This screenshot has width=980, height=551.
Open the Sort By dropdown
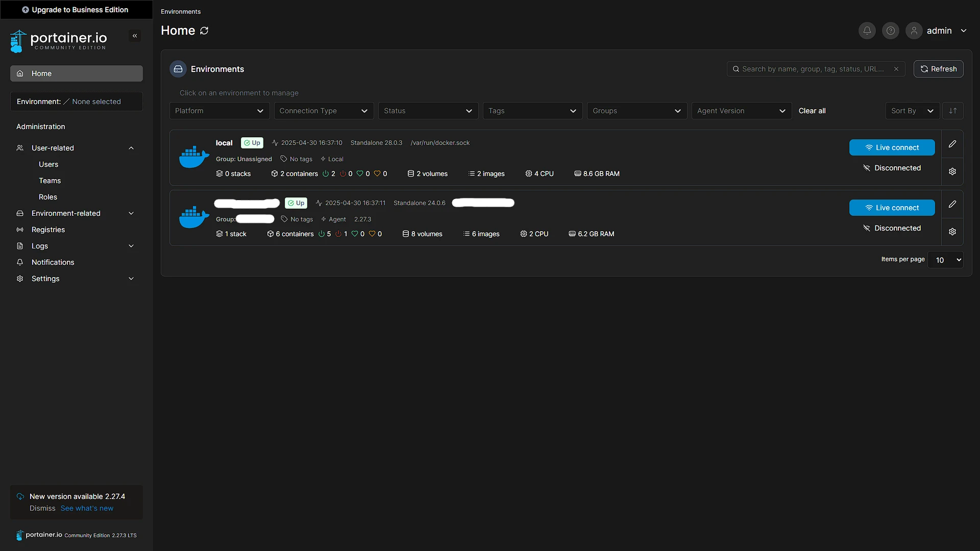(x=913, y=111)
